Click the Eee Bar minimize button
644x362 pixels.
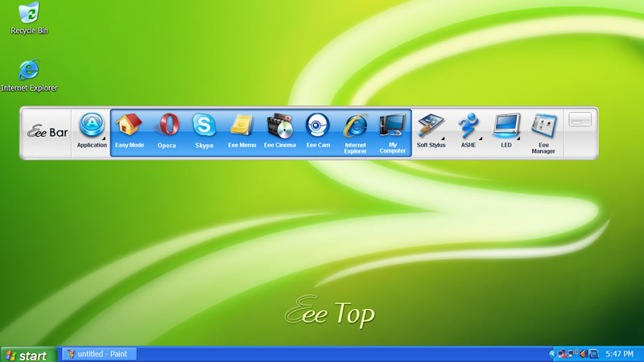pos(580,120)
